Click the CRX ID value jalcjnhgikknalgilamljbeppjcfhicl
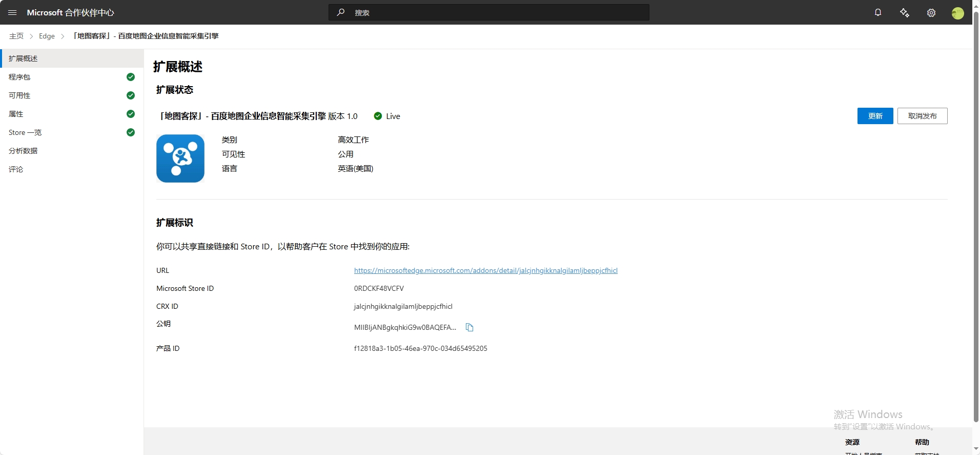The image size is (980, 455). 403,306
